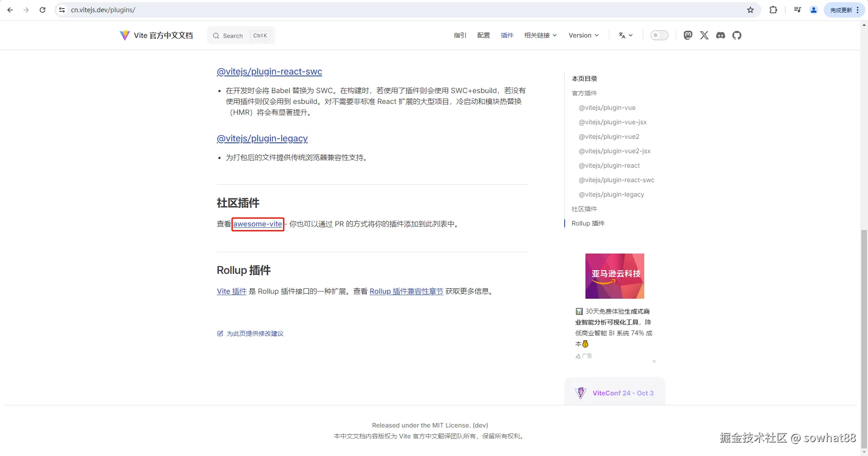Jump to @vitejs/plugin-react in outline
This screenshot has width=868, height=456.
609,165
